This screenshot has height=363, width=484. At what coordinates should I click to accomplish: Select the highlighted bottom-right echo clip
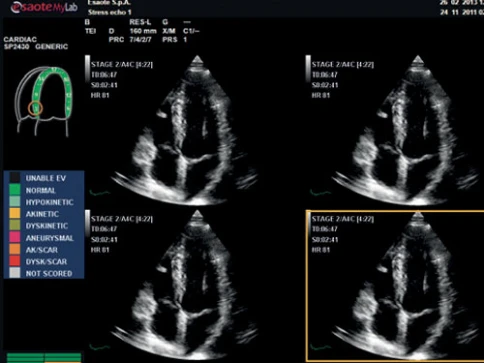coord(395,286)
